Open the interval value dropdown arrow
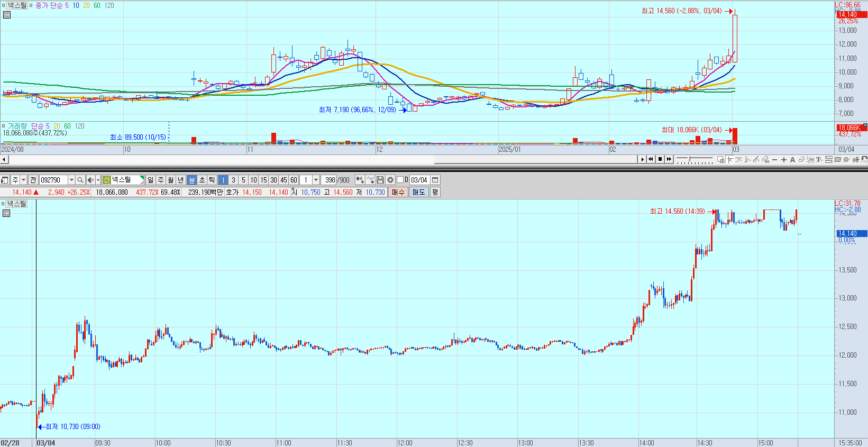This screenshot has height=447, width=868. [x=316, y=180]
